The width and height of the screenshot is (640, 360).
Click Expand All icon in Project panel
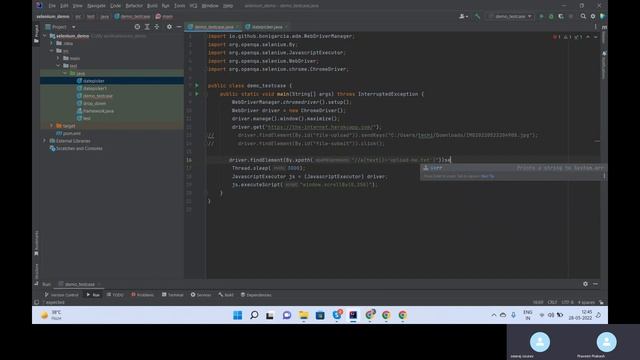pos(147,27)
